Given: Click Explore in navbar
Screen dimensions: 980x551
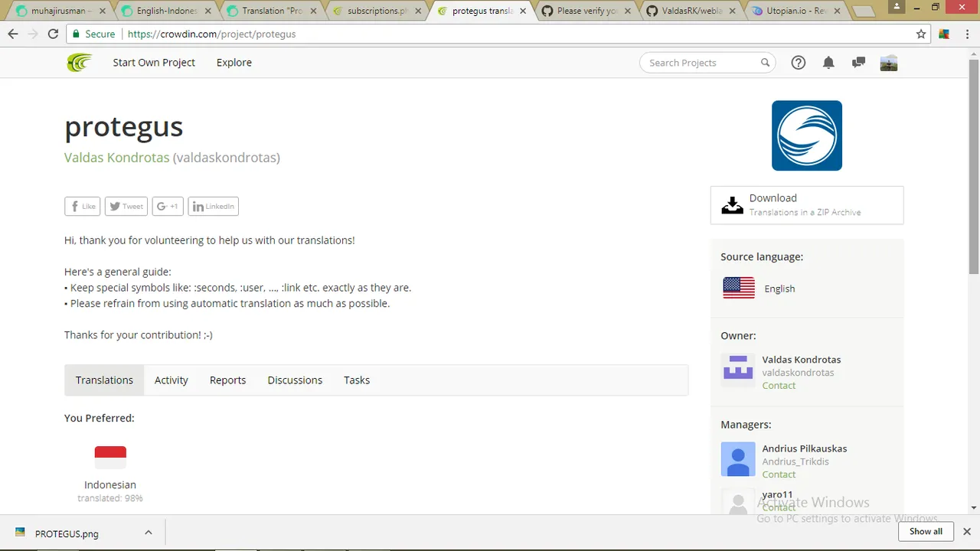Looking at the screenshot, I should pos(234,63).
